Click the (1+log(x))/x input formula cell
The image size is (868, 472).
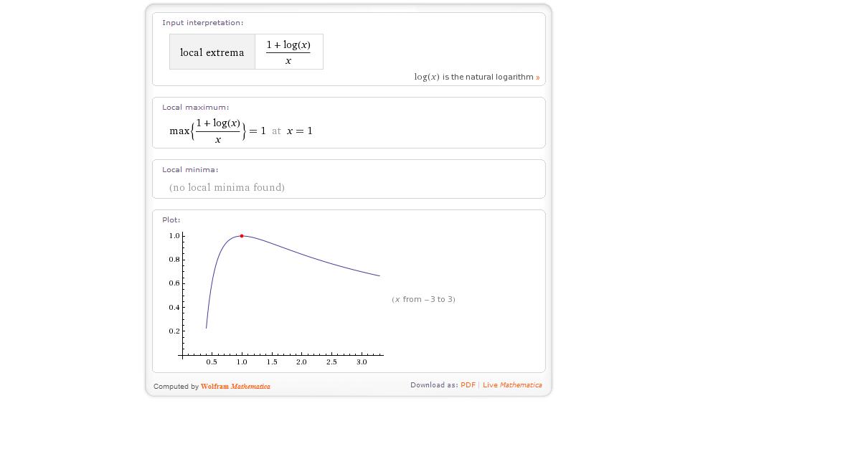pyautogui.click(x=288, y=52)
